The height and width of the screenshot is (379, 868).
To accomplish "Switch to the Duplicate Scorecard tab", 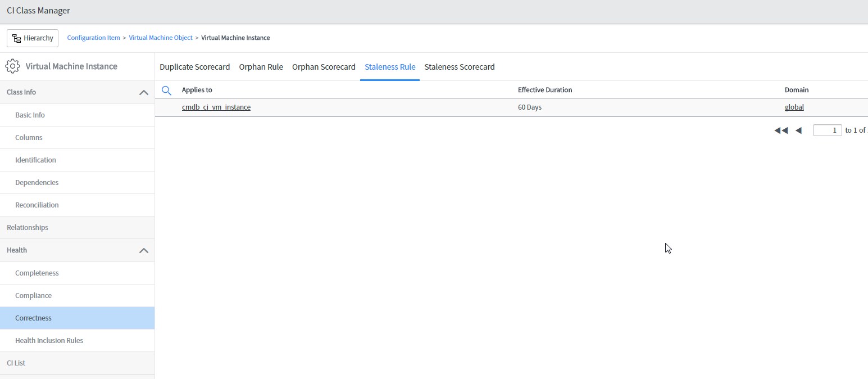I will tap(194, 67).
